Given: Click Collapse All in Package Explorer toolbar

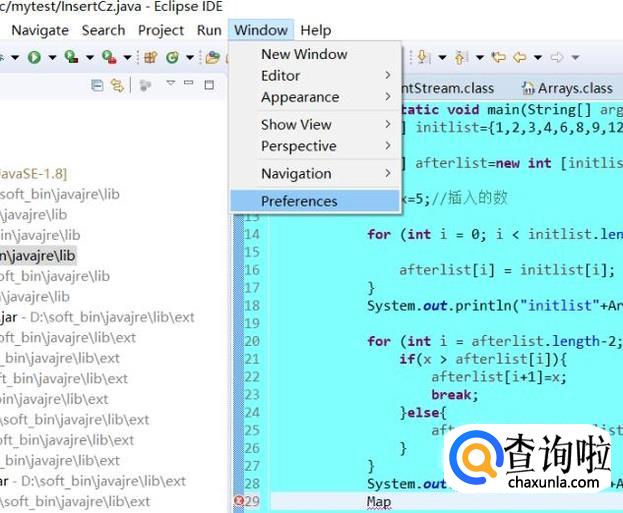Looking at the screenshot, I should point(97,85).
